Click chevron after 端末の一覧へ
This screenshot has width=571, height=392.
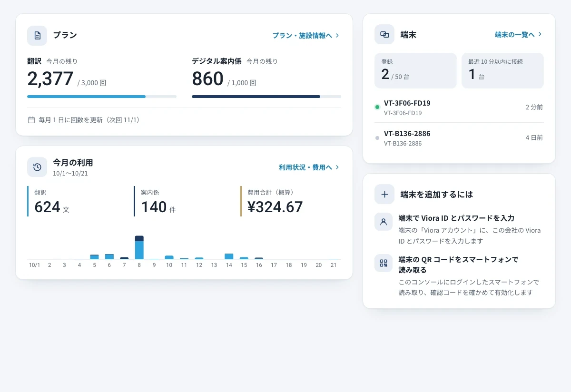[540, 35]
